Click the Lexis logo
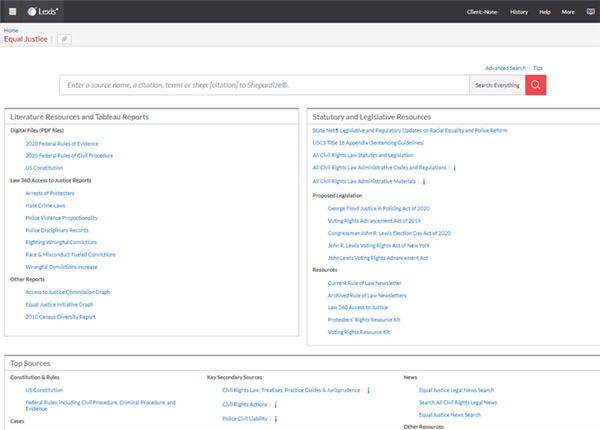600x430 pixels. click(x=42, y=11)
